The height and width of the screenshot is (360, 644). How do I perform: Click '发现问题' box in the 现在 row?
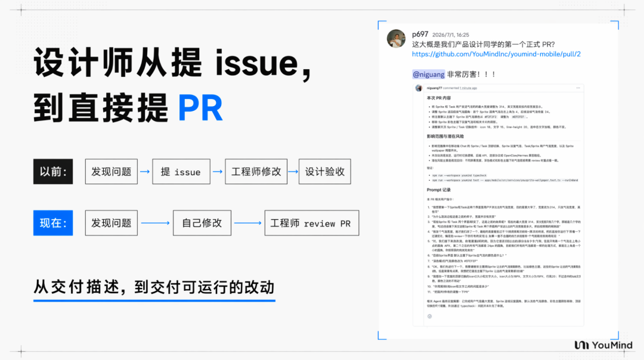(x=112, y=223)
